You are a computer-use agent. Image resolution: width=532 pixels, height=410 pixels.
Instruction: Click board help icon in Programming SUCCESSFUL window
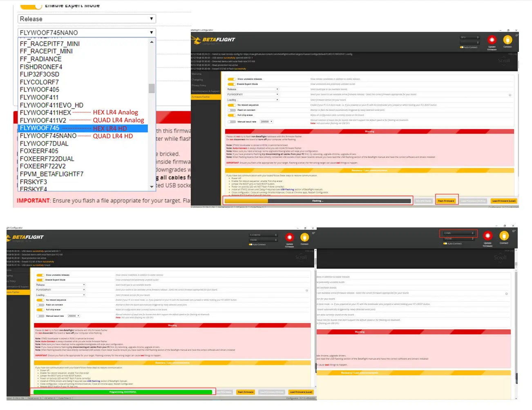[x=307, y=290]
